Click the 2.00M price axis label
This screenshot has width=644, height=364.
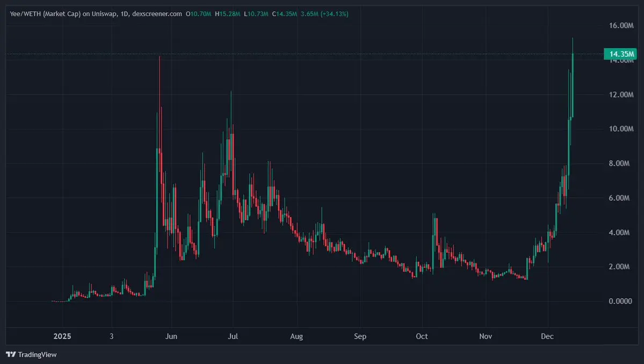(x=619, y=267)
